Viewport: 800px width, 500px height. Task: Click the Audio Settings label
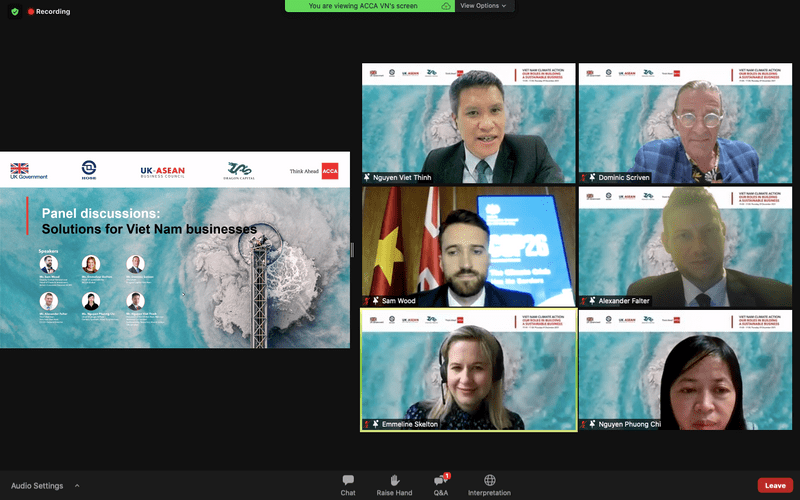pyautogui.click(x=37, y=486)
